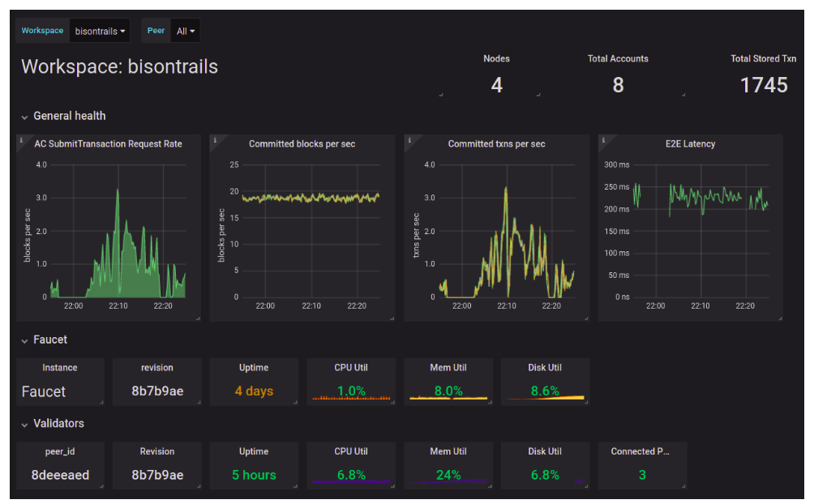Click the Faucet Instance panel title

tap(60, 368)
